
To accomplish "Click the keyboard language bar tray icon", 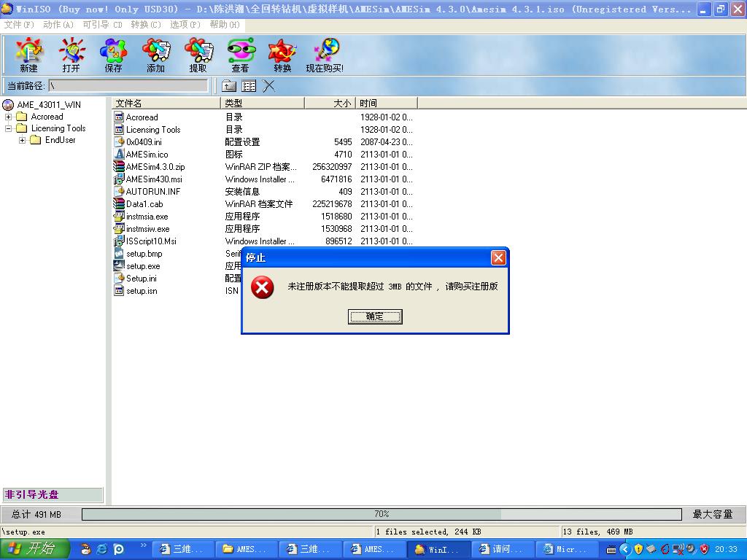I will (x=611, y=550).
